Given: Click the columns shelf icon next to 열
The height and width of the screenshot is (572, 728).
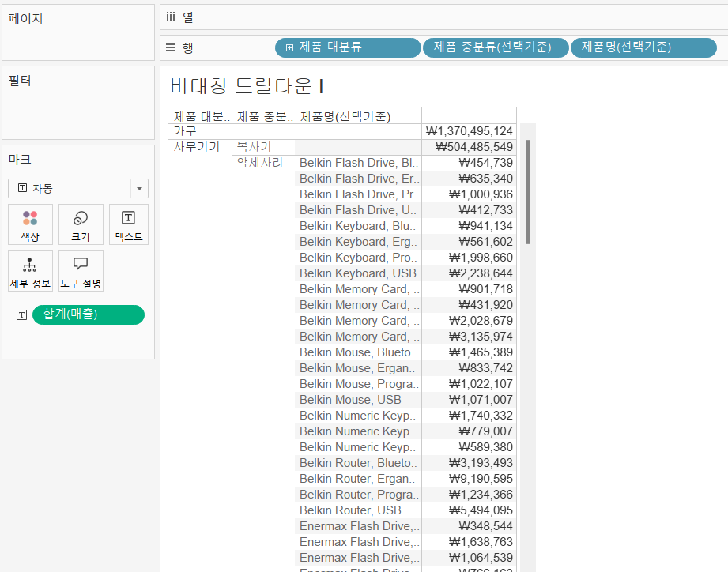Looking at the screenshot, I should [171, 17].
